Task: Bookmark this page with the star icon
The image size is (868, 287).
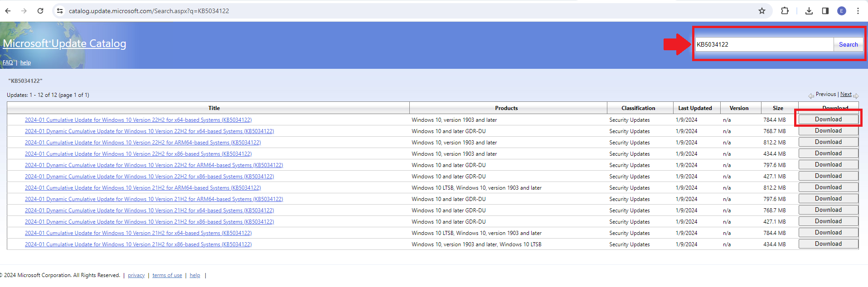Action: click(x=762, y=11)
